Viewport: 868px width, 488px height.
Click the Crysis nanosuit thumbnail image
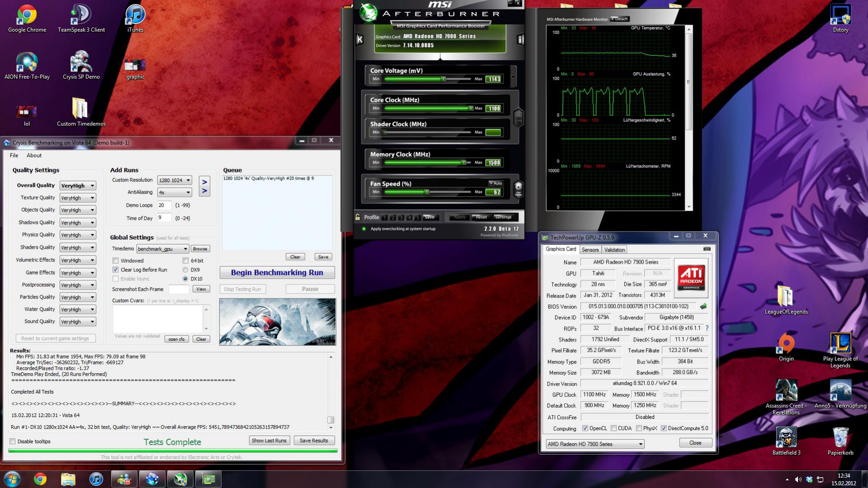[278, 322]
